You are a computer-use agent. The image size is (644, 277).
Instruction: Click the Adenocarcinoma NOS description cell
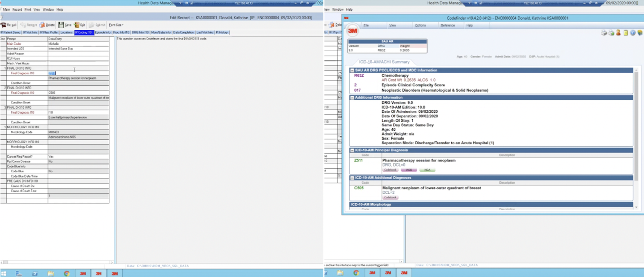tap(78, 137)
